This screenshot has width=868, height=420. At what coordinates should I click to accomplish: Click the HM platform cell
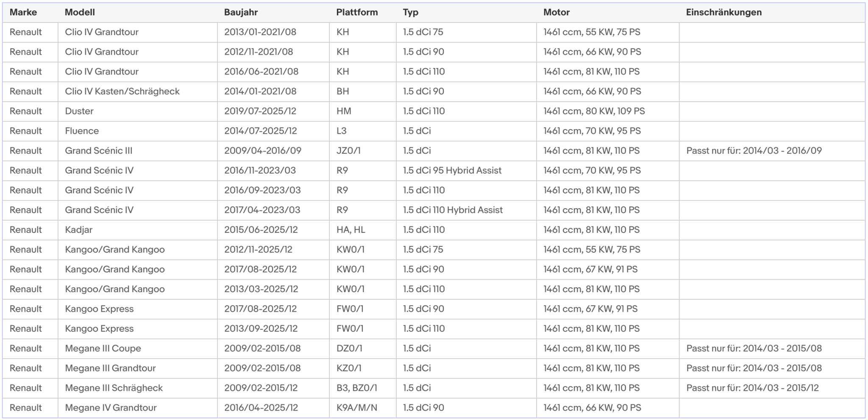tap(363, 111)
